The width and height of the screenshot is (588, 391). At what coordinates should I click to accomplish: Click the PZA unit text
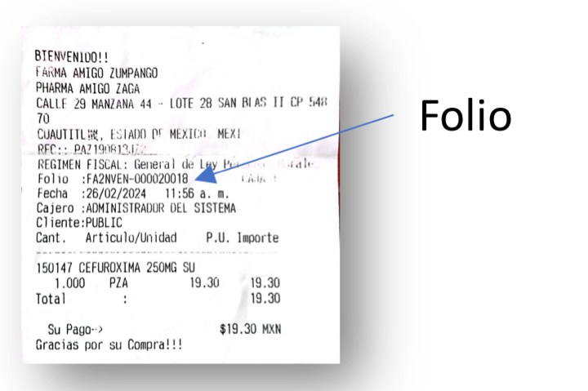pyautogui.click(x=118, y=283)
